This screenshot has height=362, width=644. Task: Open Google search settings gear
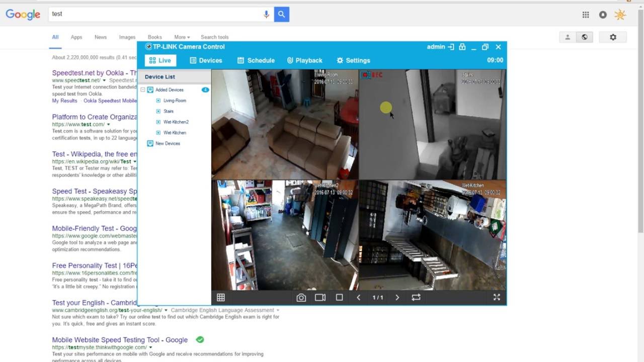pos(613,37)
